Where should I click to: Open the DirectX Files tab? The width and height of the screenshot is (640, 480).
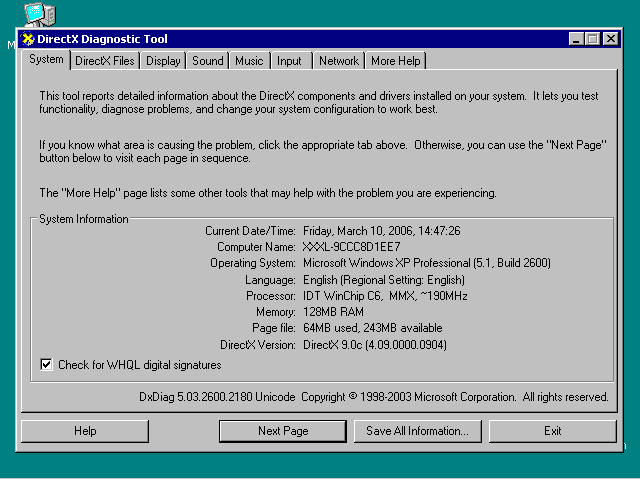click(x=105, y=61)
